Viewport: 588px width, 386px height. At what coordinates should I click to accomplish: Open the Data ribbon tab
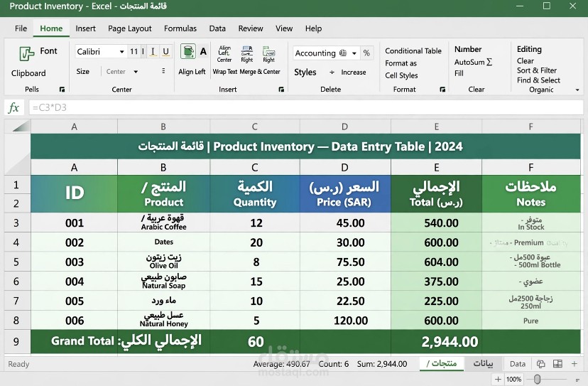click(217, 28)
